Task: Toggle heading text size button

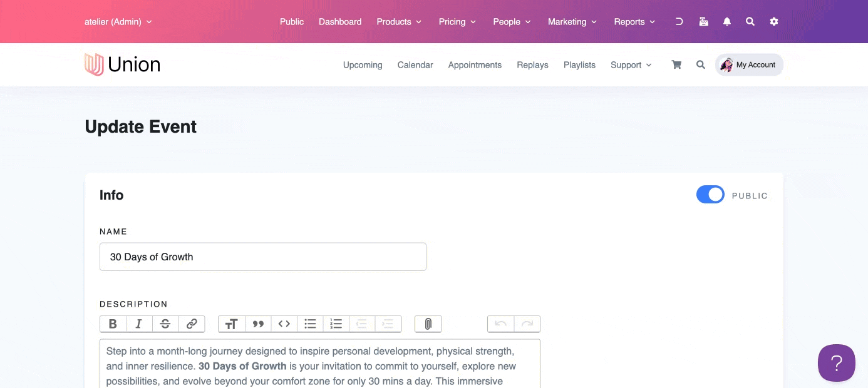Action: (x=231, y=324)
